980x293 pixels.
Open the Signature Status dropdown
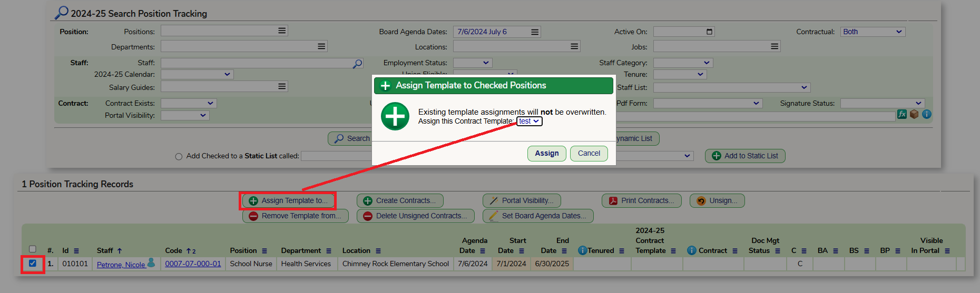(x=883, y=103)
